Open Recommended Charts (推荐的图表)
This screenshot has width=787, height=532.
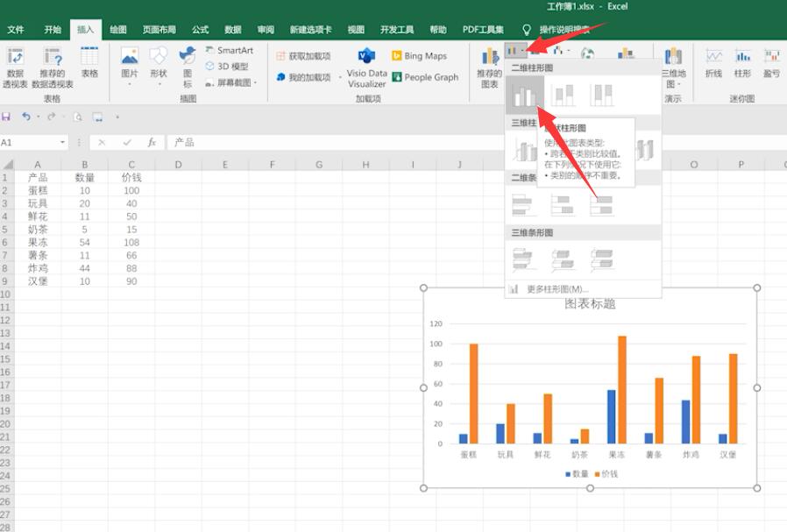click(x=489, y=68)
